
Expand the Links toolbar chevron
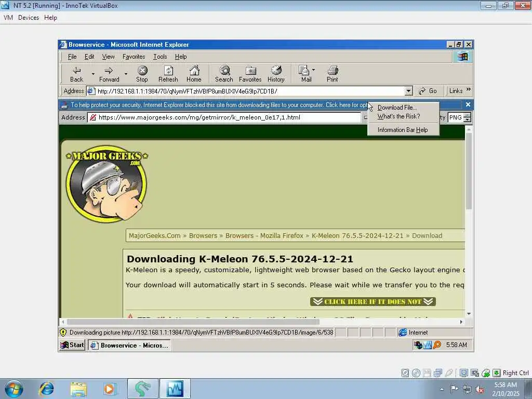tap(469, 89)
